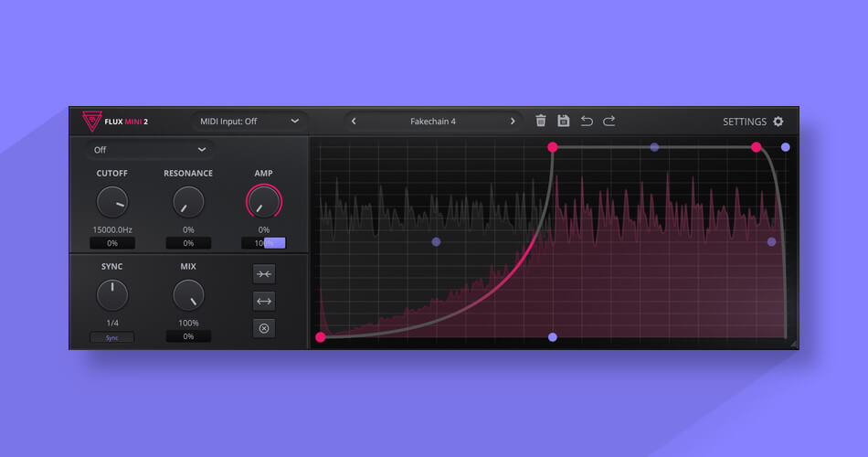Undo the last envelope edit
The image size is (868, 457).
click(x=587, y=121)
